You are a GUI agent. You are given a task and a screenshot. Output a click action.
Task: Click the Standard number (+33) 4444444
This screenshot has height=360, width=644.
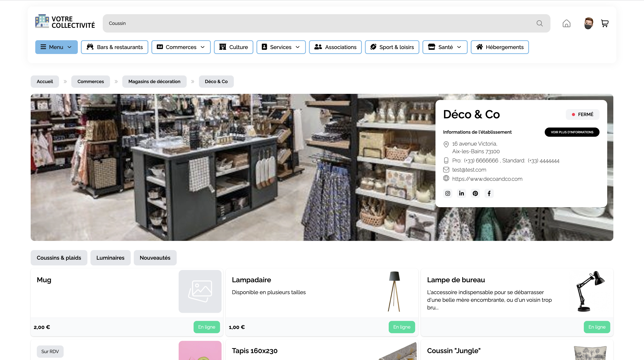click(x=544, y=161)
